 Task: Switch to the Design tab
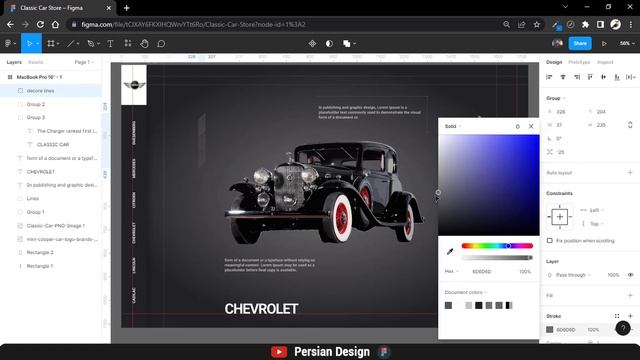click(x=554, y=62)
